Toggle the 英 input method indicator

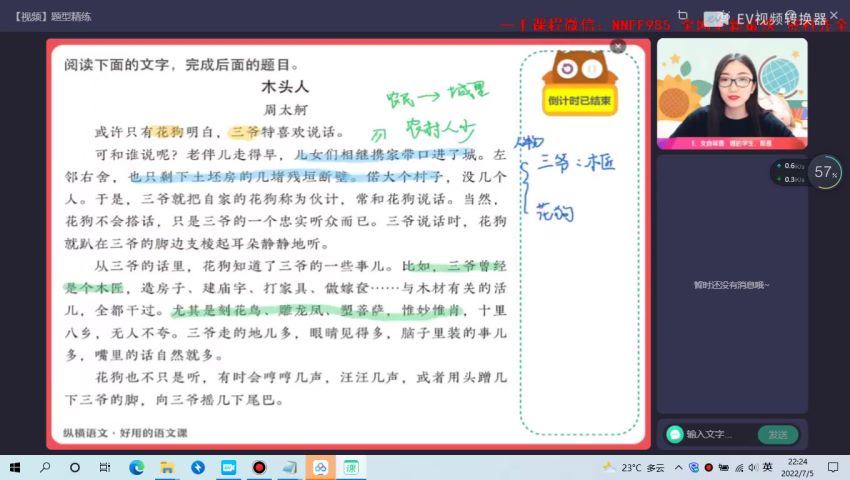click(768, 467)
